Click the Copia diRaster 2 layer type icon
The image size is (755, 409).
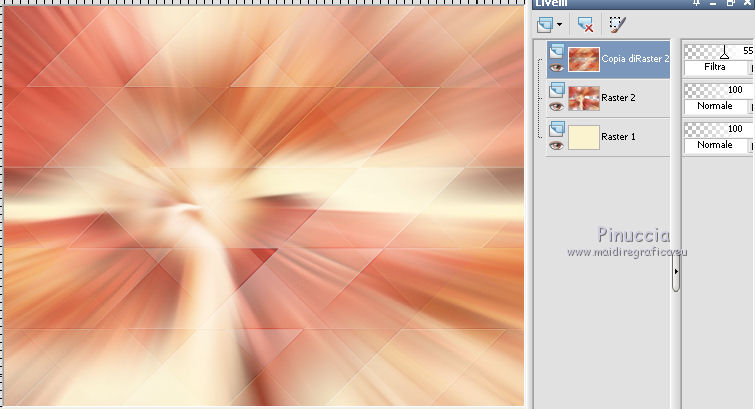point(557,51)
